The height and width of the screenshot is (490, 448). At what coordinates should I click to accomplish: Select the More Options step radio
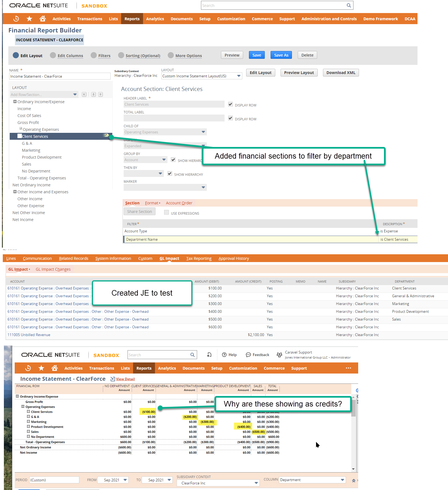(171, 55)
